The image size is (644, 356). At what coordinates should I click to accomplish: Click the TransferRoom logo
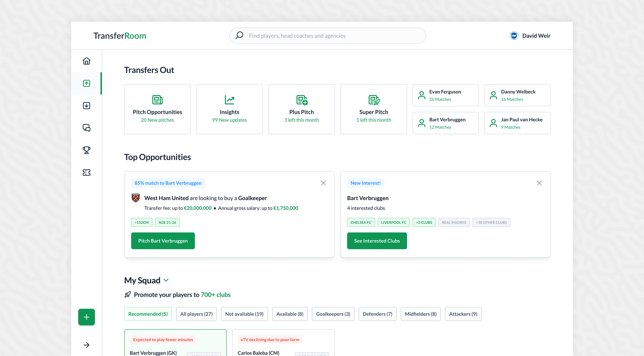click(120, 36)
